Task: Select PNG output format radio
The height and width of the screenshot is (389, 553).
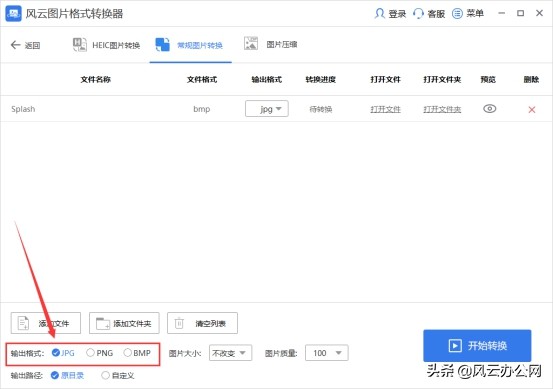Action: click(x=90, y=352)
